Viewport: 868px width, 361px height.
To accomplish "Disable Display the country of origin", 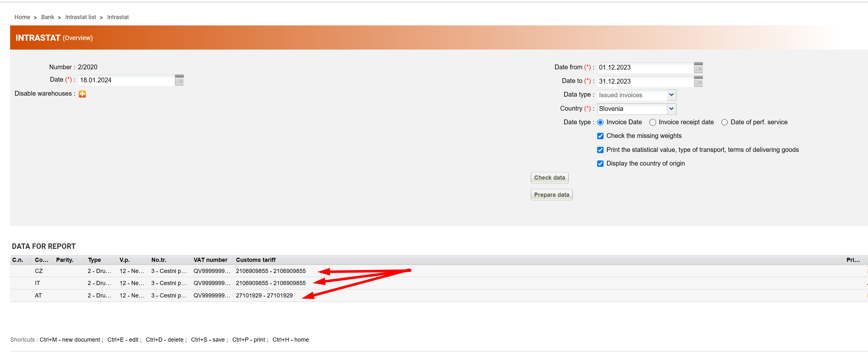I will [600, 164].
